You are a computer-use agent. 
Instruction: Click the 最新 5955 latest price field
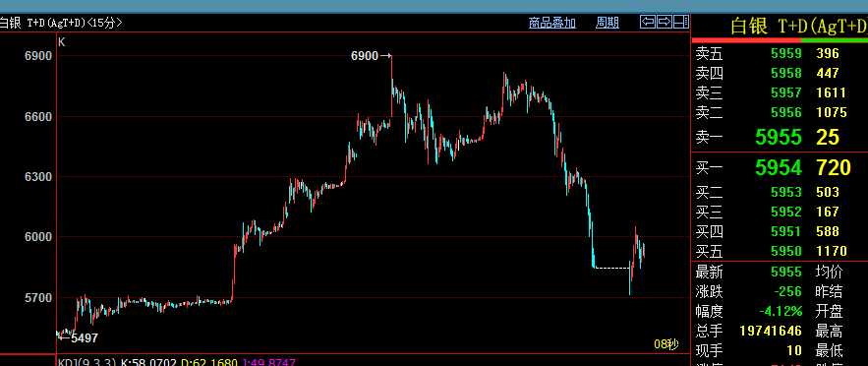[x=748, y=272]
